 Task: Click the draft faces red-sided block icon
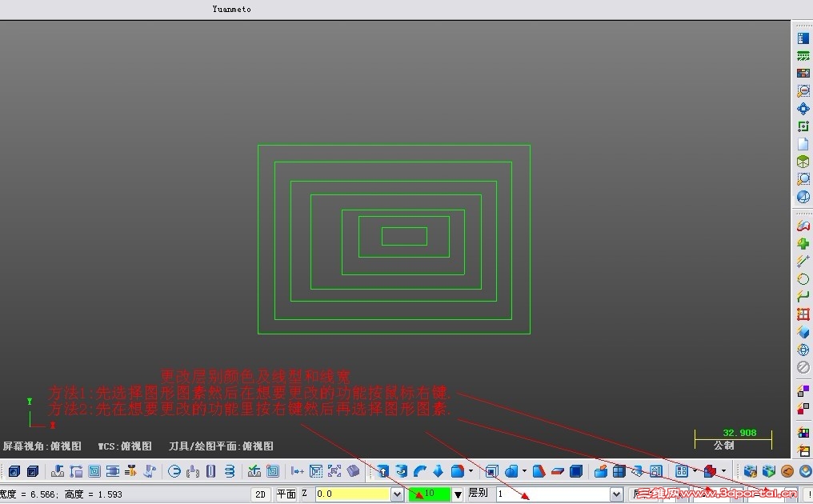(x=539, y=471)
